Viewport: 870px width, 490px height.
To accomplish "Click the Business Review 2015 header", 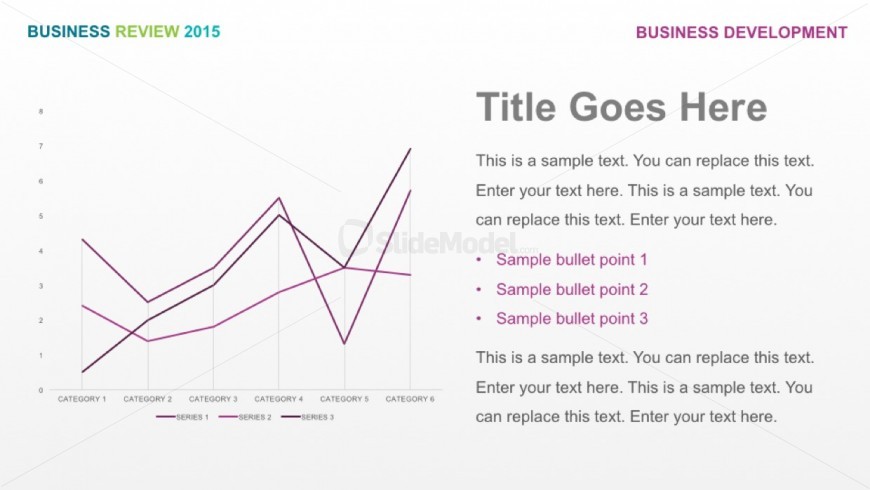I will [x=124, y=31].
